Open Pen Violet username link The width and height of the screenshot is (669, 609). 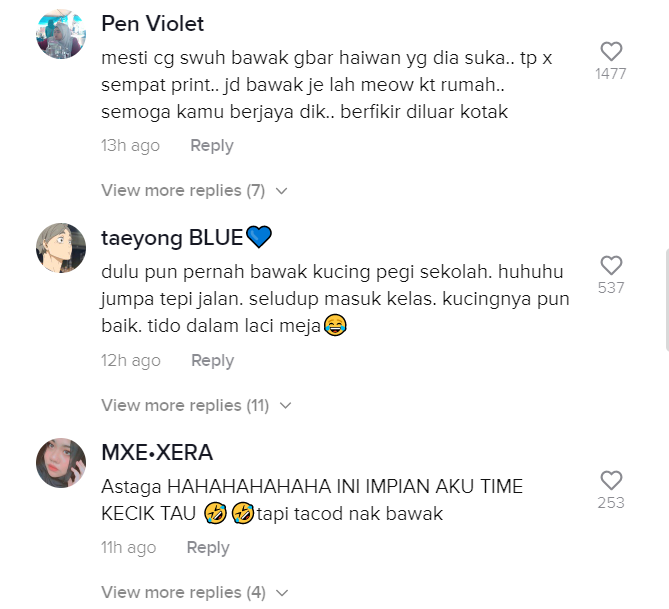pos(152,23)
